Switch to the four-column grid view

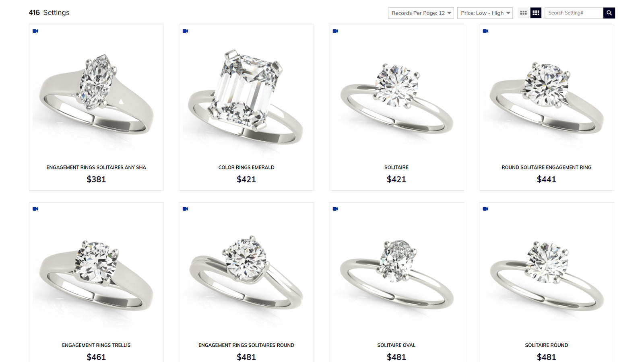point(536,13)
